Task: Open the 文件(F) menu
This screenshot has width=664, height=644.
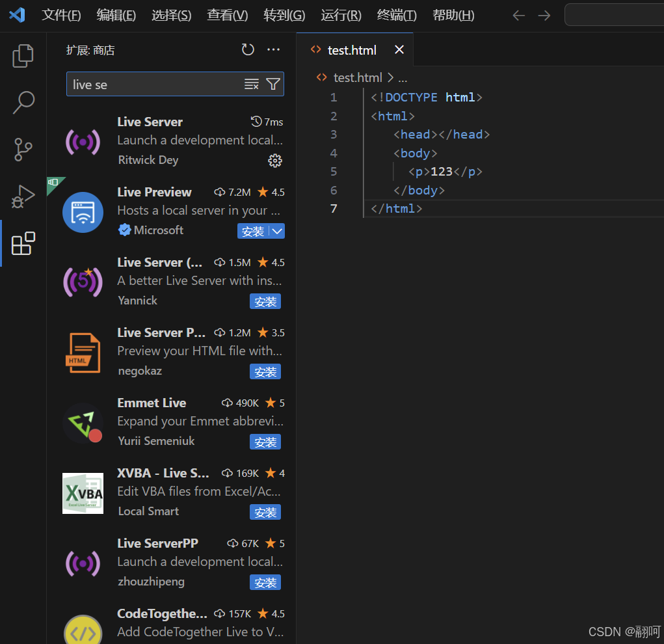Action: point(61,16)
